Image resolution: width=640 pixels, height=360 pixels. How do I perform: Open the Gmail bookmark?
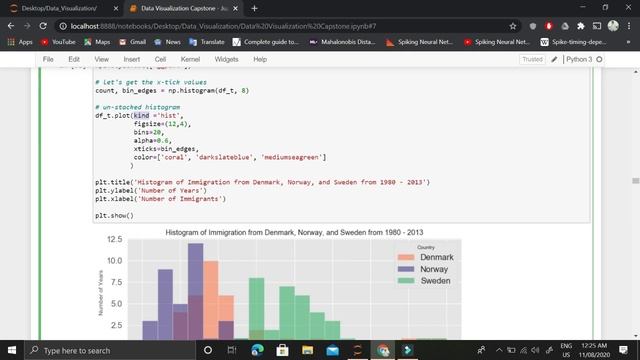[x=132, y=42]
